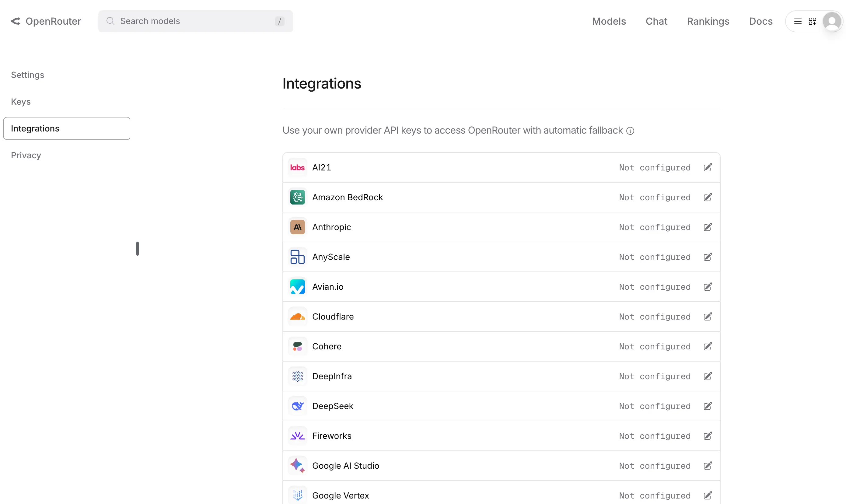Edit the Anthropic integration
Screen dimensions: 846x504
(708, 227)
